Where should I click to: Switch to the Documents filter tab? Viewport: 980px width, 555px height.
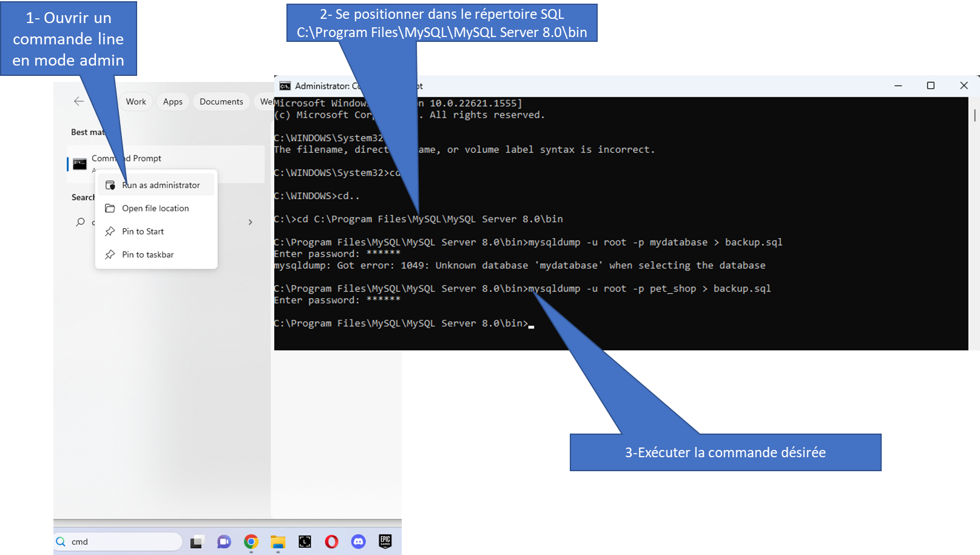pyautogui.click(x=221, y=101)
